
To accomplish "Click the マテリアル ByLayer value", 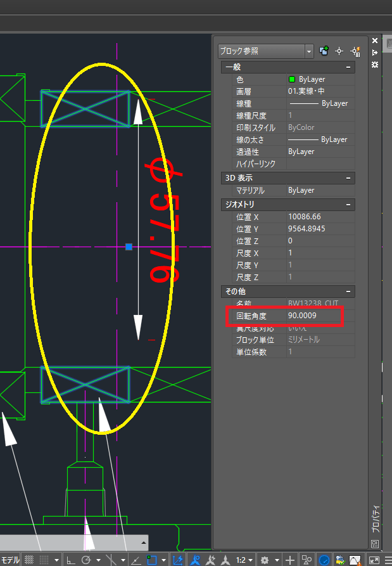I will click(x=320, y=190).
